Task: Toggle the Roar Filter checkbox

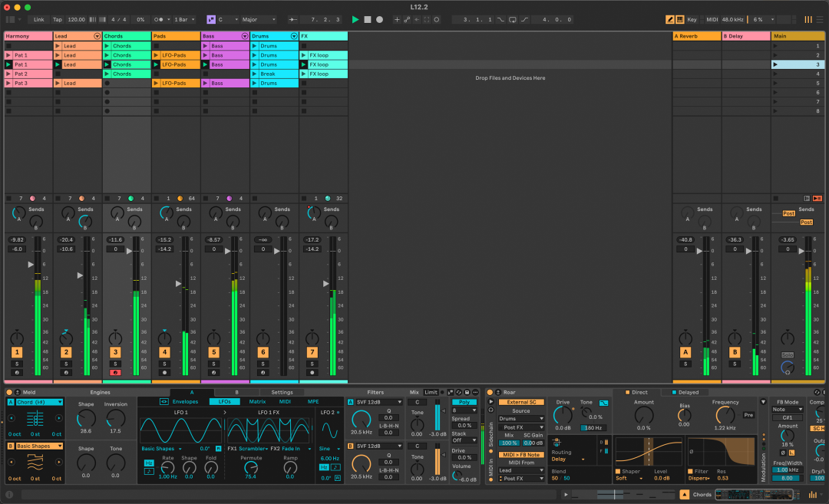Action: 690,471
